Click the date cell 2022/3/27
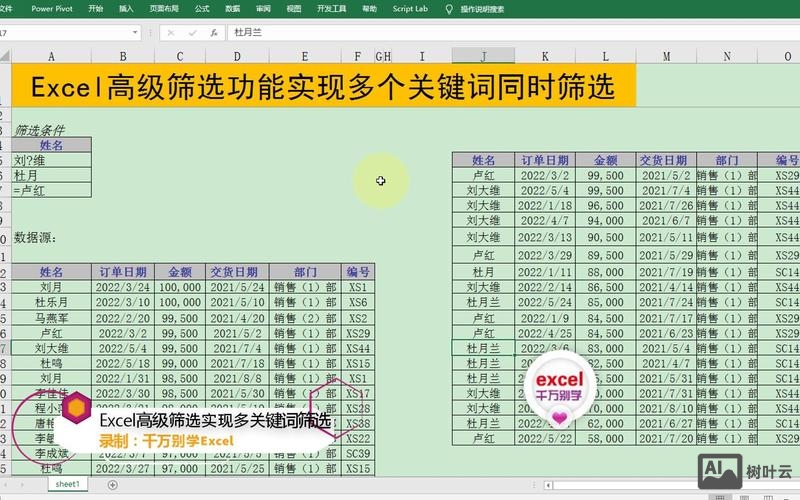This screenshot has height=500, width=800. [x=123, y=468]
